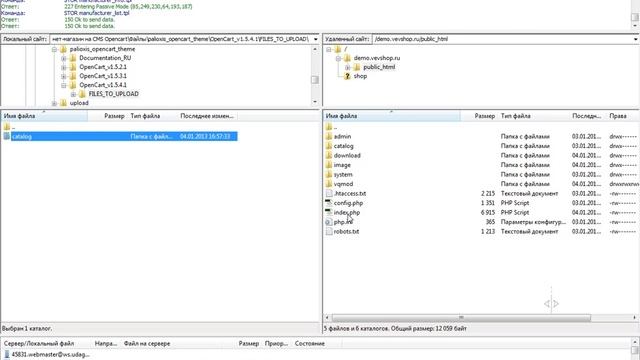Click the remote Последнее изменение column header
Image resolution: width=640 pixels, height=360 pixels.
(x=587, y=116)
